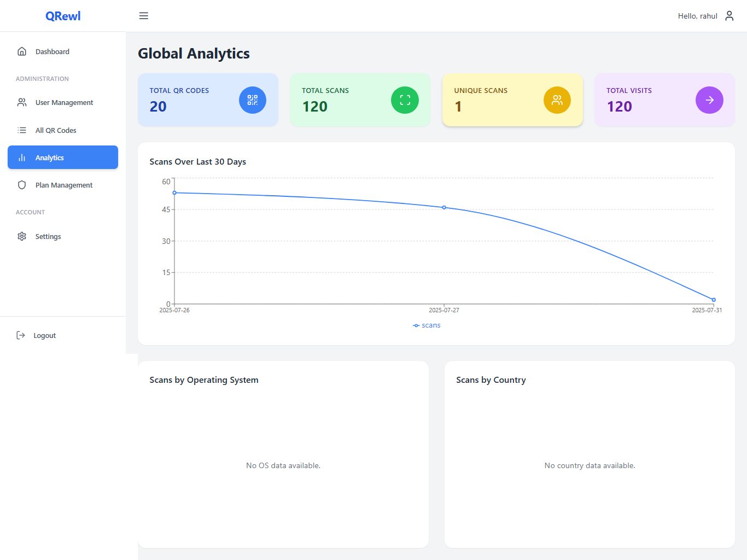Click the Logout door icon
747x560 pixels.
(x=21, y=335)
